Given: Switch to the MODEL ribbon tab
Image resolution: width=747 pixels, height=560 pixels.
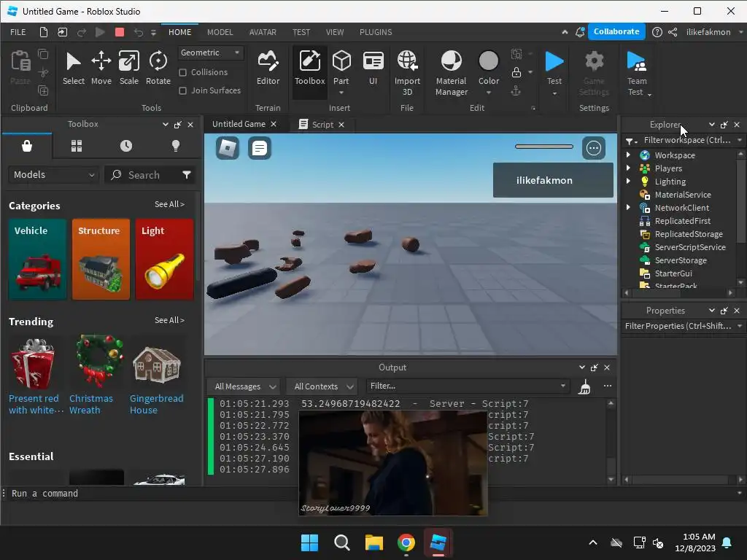Looking at the screenshot, I should pos(220,32).
